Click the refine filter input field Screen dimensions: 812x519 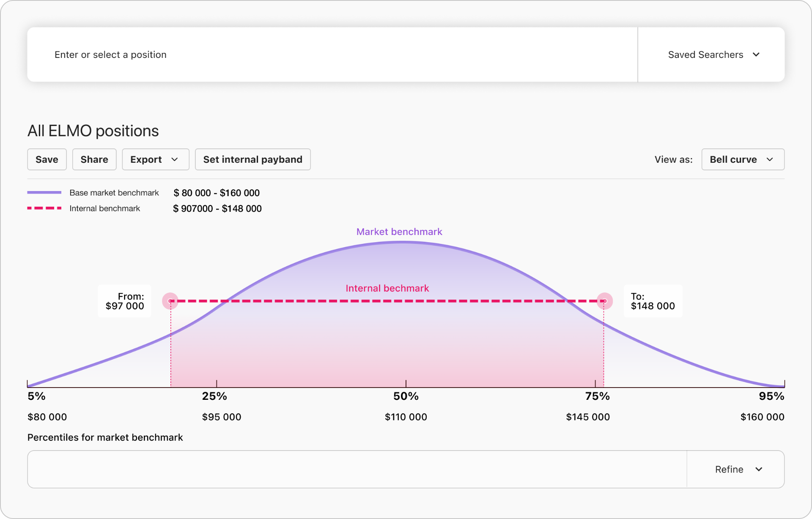[x=357, y=469]
